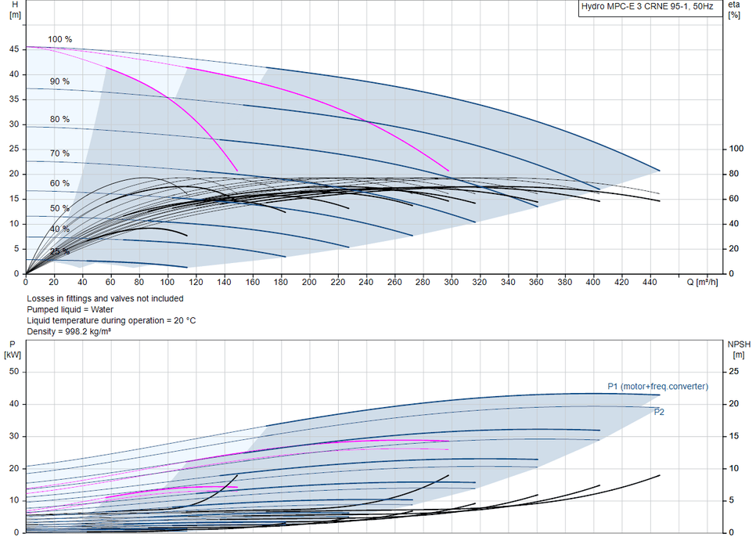Select the 70 % speed curve label
The image size is (756, 548).
pyautogui.click(x=59, y=153)
